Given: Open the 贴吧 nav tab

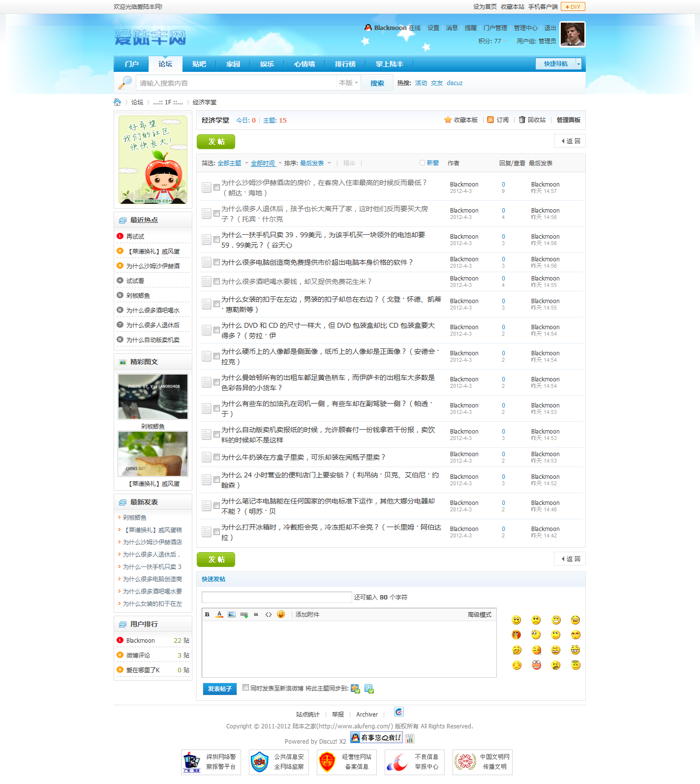Looking at the screenshot, I should click(x=199, y=64).
